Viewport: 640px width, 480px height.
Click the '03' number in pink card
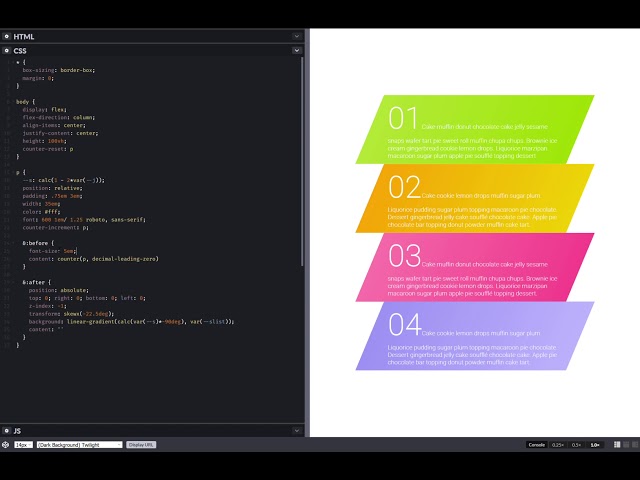pos(404,256)
